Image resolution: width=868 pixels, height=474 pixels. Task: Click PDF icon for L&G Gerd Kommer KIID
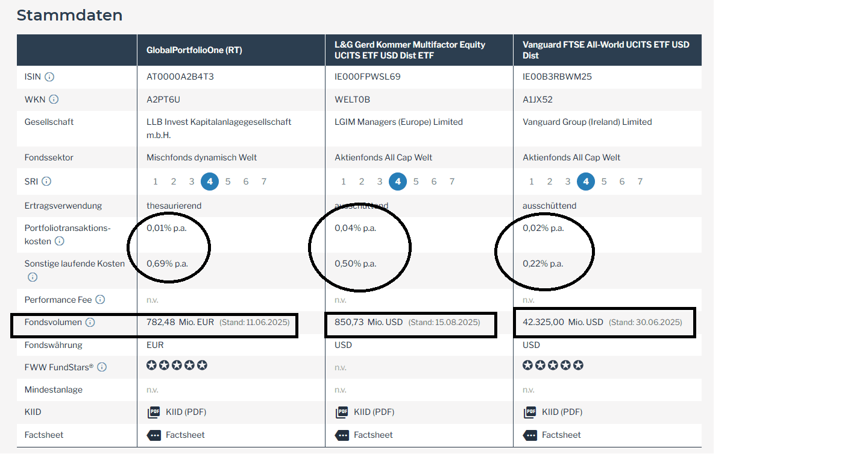[342, 412]
